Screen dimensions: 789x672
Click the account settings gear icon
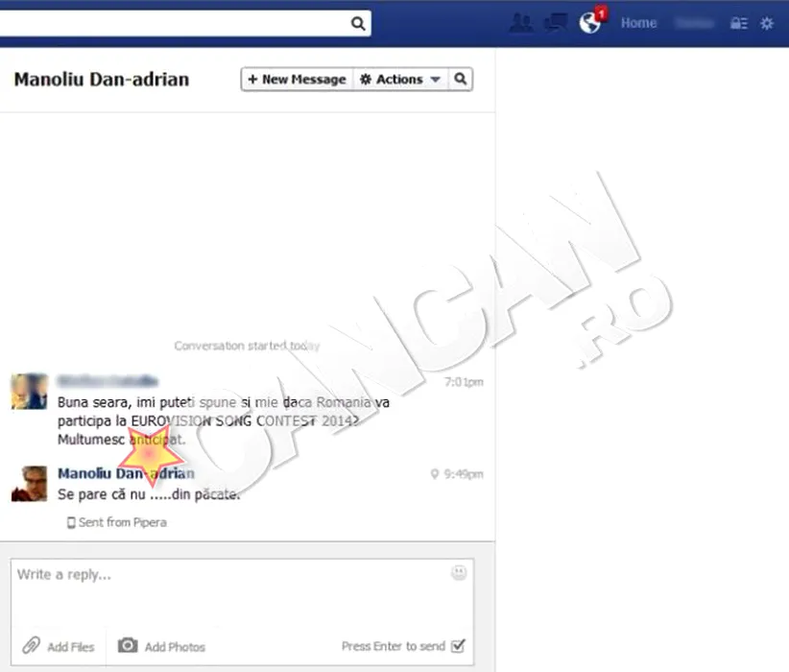pos(766,24)
